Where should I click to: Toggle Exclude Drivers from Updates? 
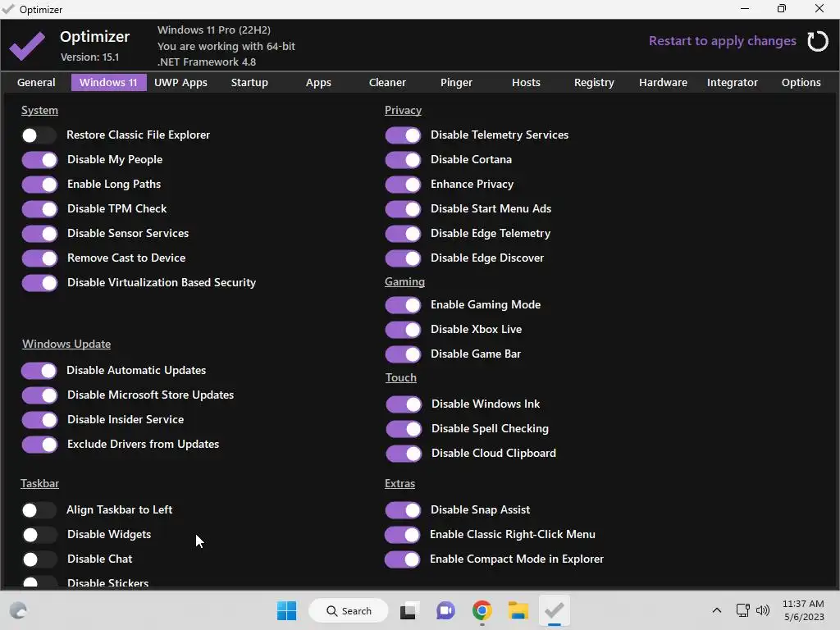(39, 445)
